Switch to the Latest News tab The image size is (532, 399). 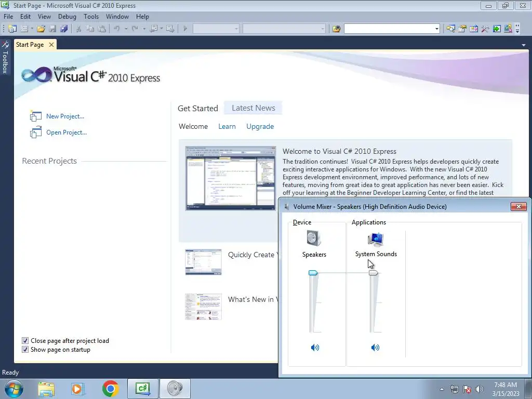[254, 108]
